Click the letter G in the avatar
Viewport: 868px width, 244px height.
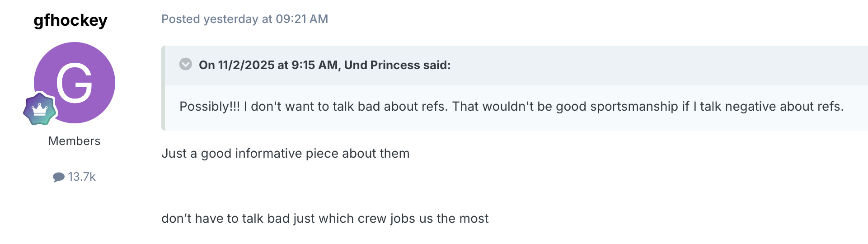75,83
